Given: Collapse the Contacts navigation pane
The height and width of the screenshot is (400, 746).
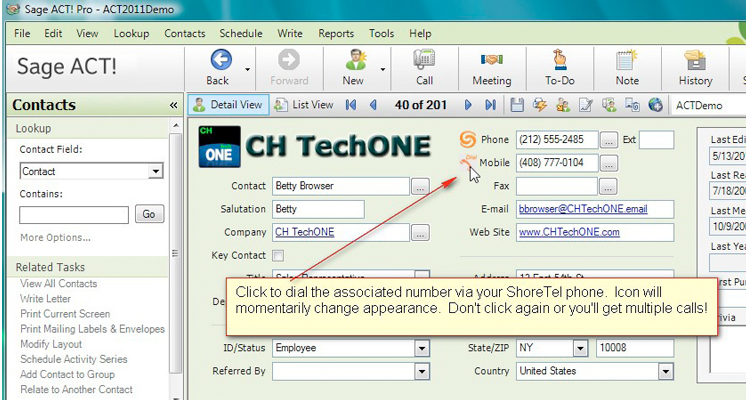Looking at the screenshot, I should 173,105.
